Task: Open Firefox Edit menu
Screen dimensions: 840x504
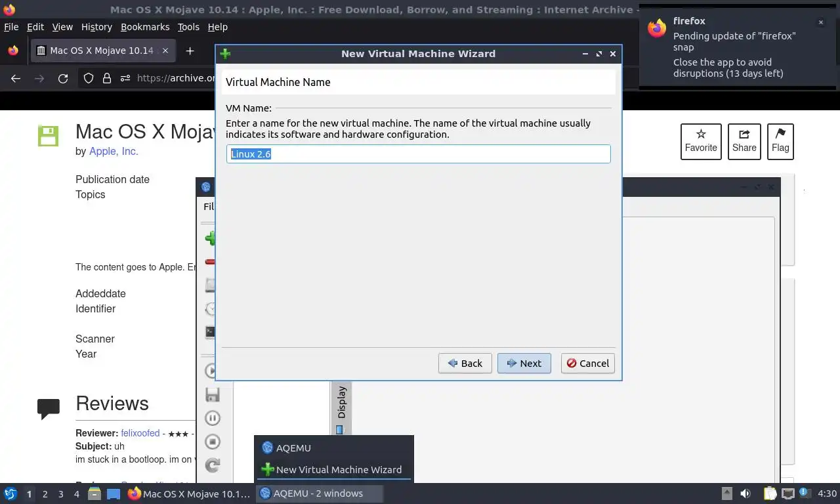Action: click(35, 27)
